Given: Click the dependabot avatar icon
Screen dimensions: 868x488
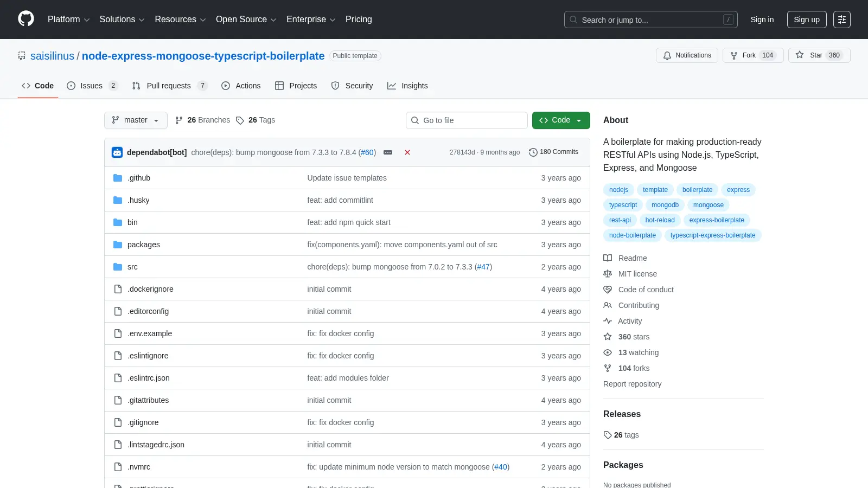Looking at the screenshot, I should click(x=117, y=152).
